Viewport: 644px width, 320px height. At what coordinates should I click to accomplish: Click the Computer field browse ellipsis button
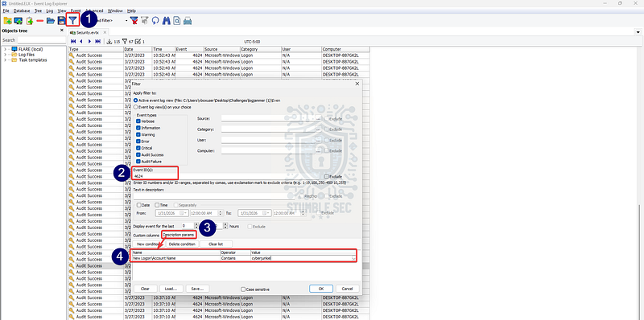(318, 150)
